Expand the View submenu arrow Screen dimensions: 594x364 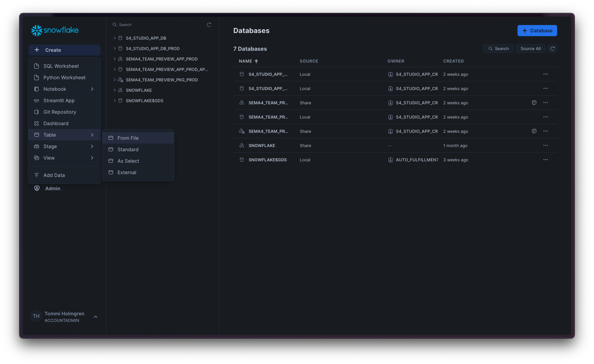92,158
